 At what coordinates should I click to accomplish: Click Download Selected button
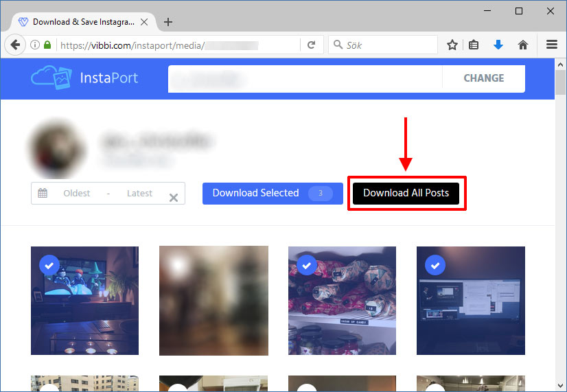tap(273, 194)
